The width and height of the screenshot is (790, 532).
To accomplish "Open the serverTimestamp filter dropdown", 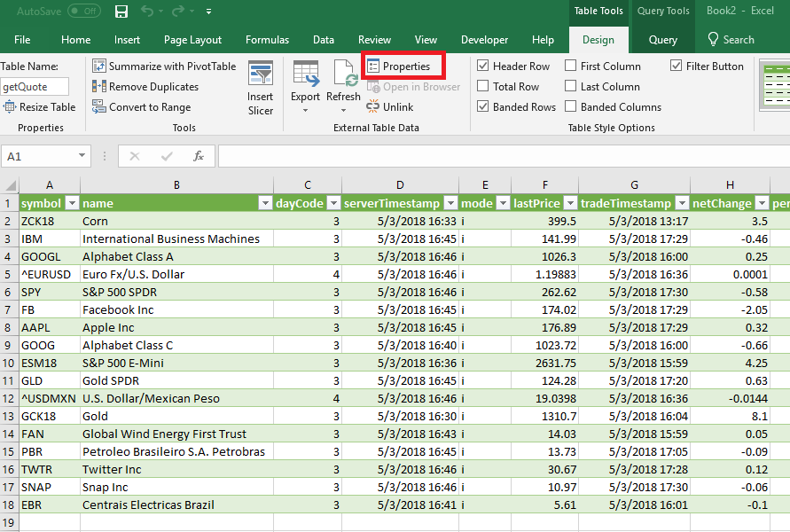I will (451, 203).
